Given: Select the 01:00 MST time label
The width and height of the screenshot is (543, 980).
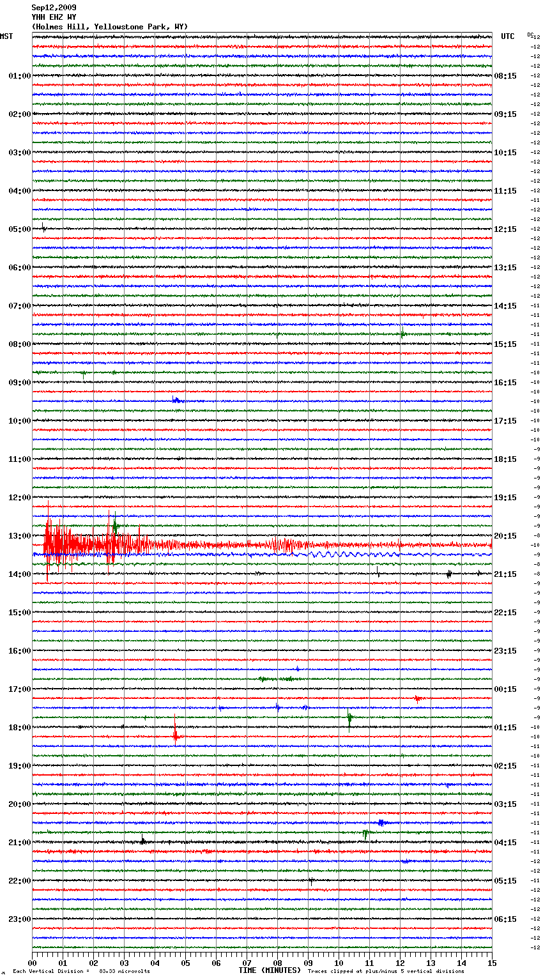Looking at the screenshot, I should [19, 76].
